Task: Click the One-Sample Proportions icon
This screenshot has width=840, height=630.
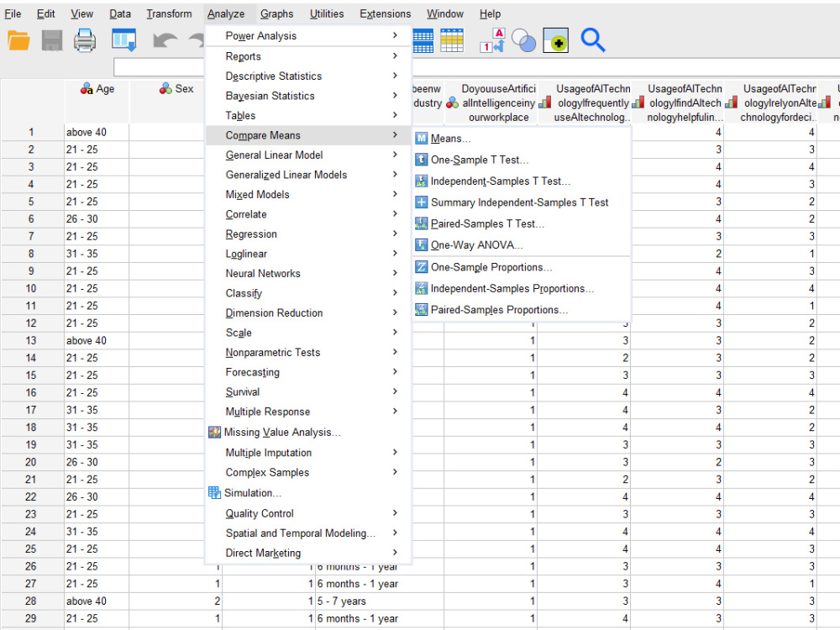Action: coord(422,267)
